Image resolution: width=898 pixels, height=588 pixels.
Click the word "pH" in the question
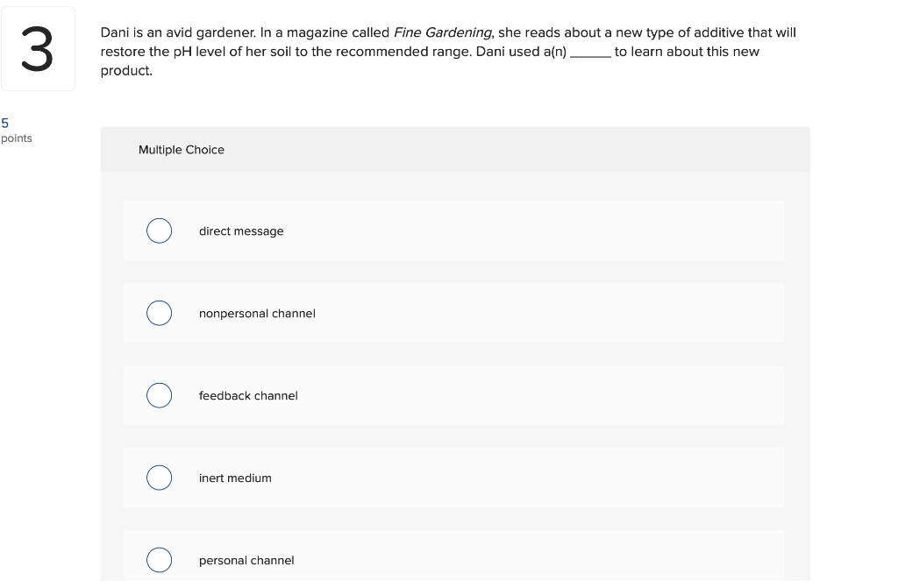coord(182,52)
